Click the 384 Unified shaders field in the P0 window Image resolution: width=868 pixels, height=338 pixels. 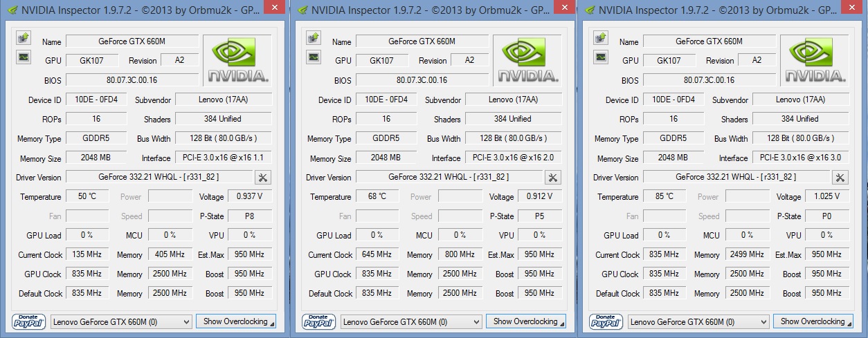point(801,119)
